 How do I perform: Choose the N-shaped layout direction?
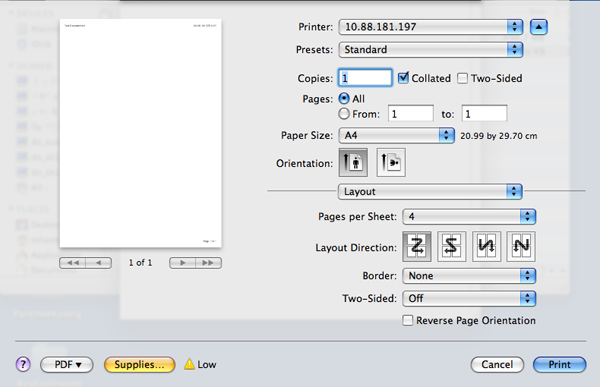521,246
